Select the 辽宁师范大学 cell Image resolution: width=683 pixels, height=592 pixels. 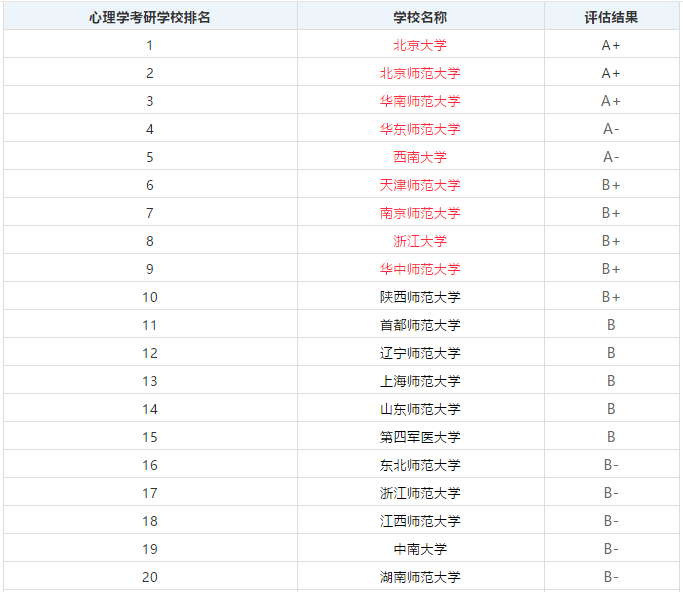tap(421, 353)
